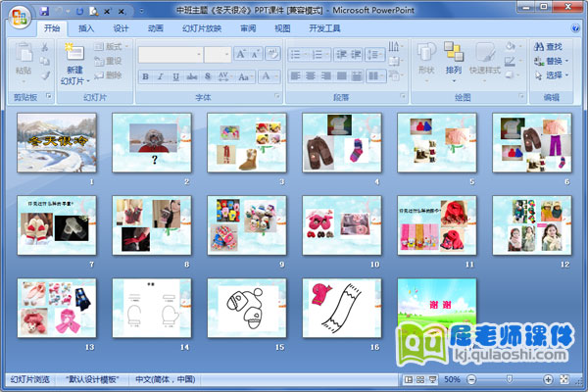Switch to the Animation (动画) tab
This screenshot has height=392, width=588.
coord(155,28)
